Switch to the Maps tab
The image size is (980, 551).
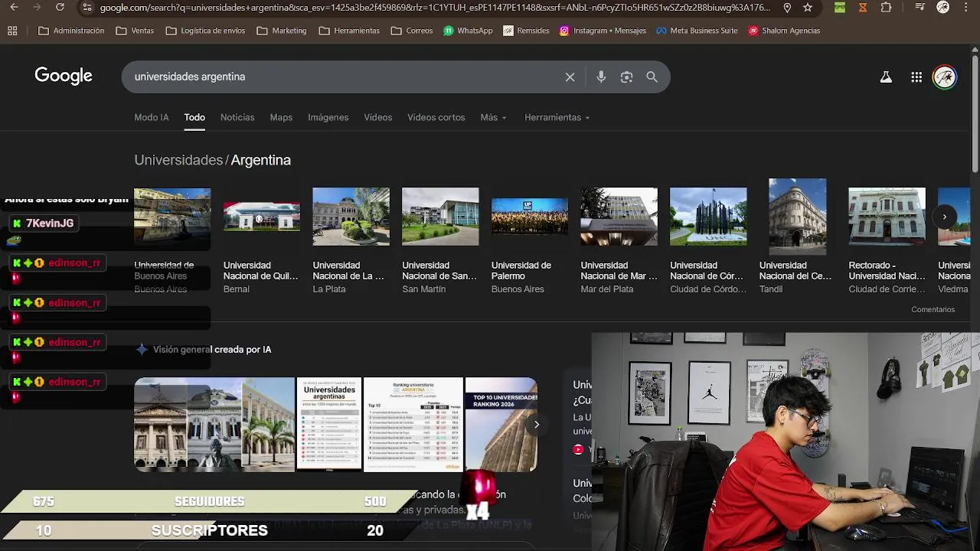point(281,117)
